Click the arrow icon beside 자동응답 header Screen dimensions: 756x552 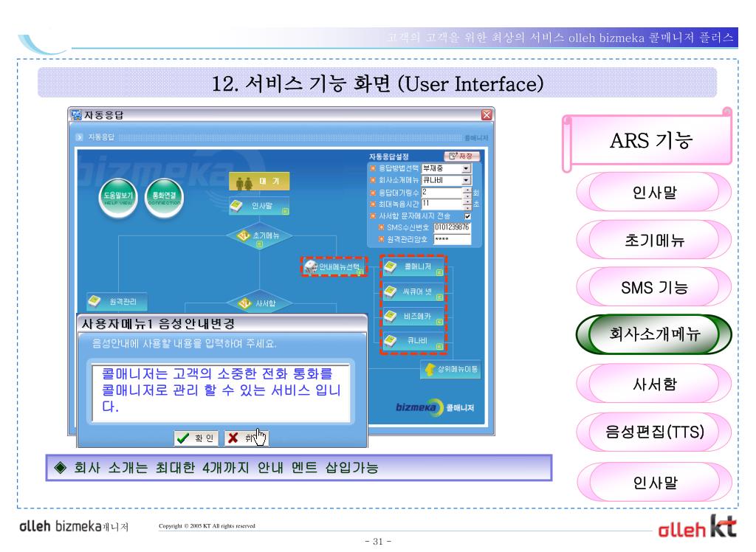pyautogui.click(x=80, y=137)
